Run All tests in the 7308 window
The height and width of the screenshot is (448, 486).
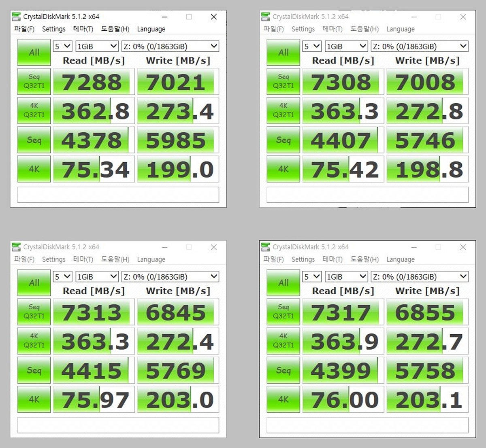tap(283, 52)
